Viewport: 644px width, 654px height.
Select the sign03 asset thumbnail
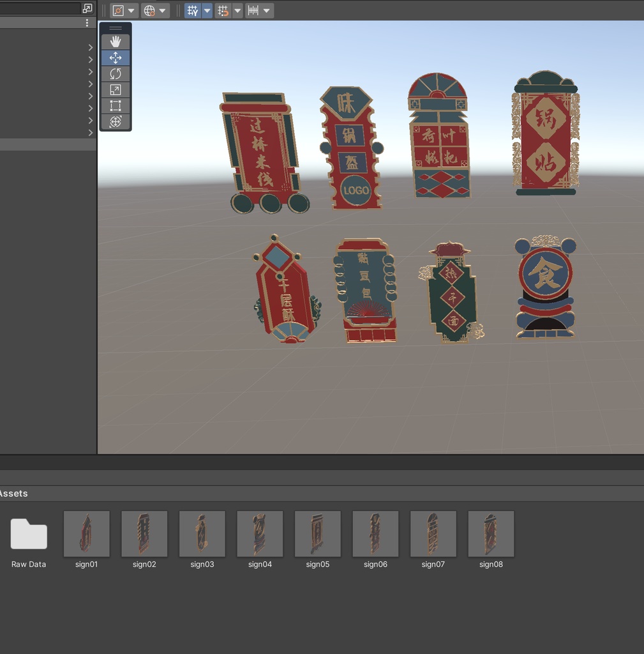click(202, 534)
